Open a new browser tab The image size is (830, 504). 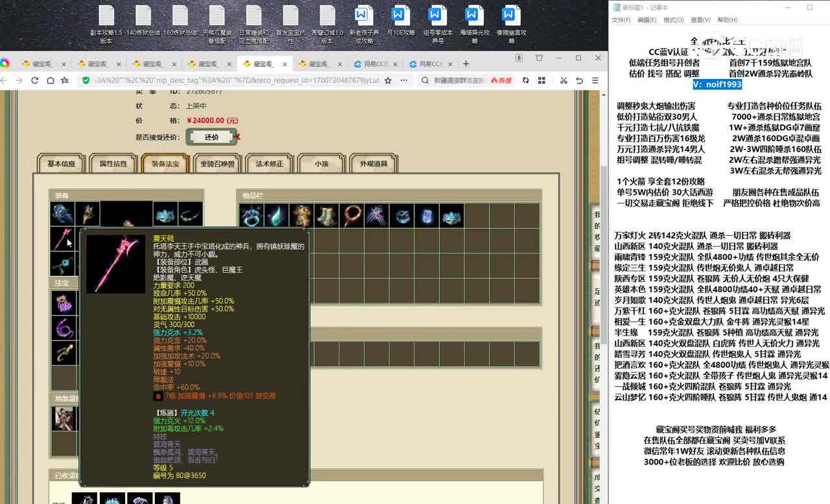(x=466, y=63)
